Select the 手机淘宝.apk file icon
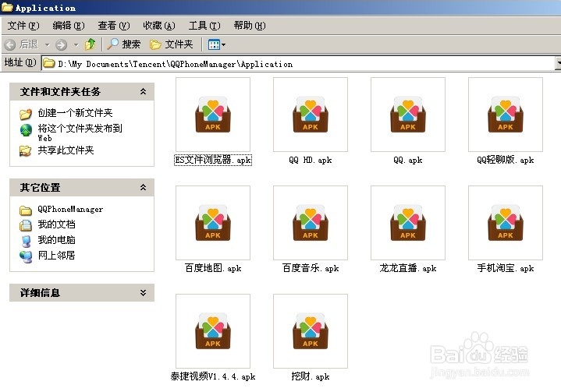This screenshot has width=561, height=392. (505, 223)
